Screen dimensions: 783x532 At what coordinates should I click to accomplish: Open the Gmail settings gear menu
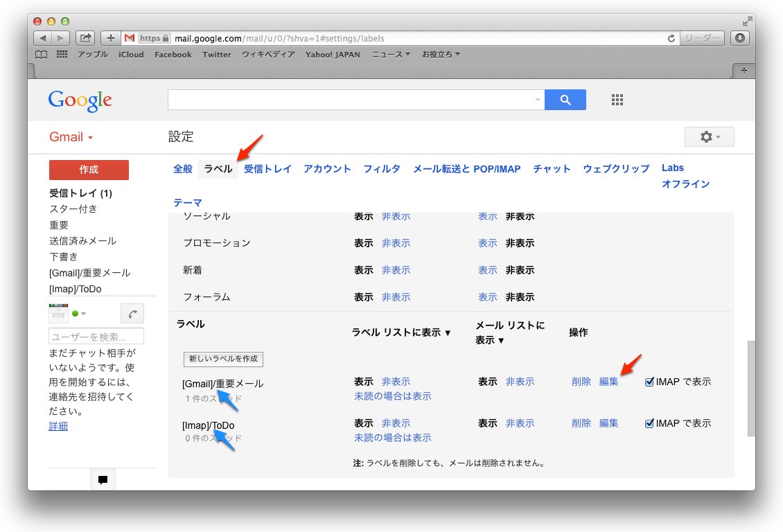click(709, 136)
